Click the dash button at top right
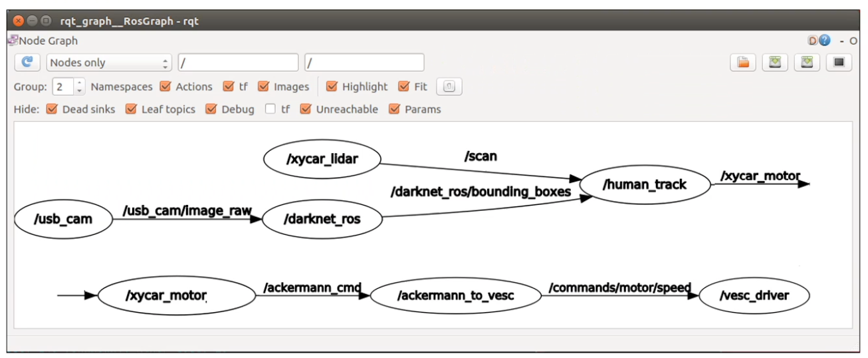The width and height of the screenshot is (868, 358). (842, 41)
